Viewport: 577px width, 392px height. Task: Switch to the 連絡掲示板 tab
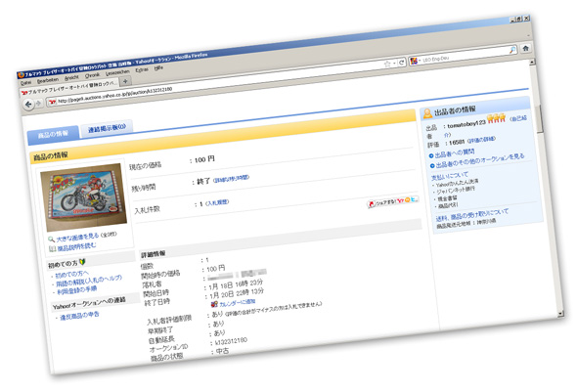[x=107, y=128]
